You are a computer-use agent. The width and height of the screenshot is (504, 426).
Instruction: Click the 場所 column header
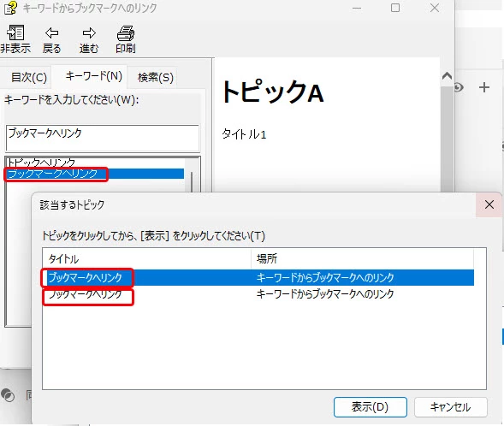362,258
